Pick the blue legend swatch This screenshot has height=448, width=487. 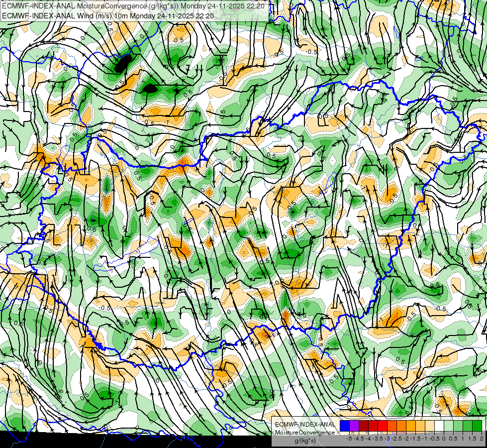pos(345,426)
